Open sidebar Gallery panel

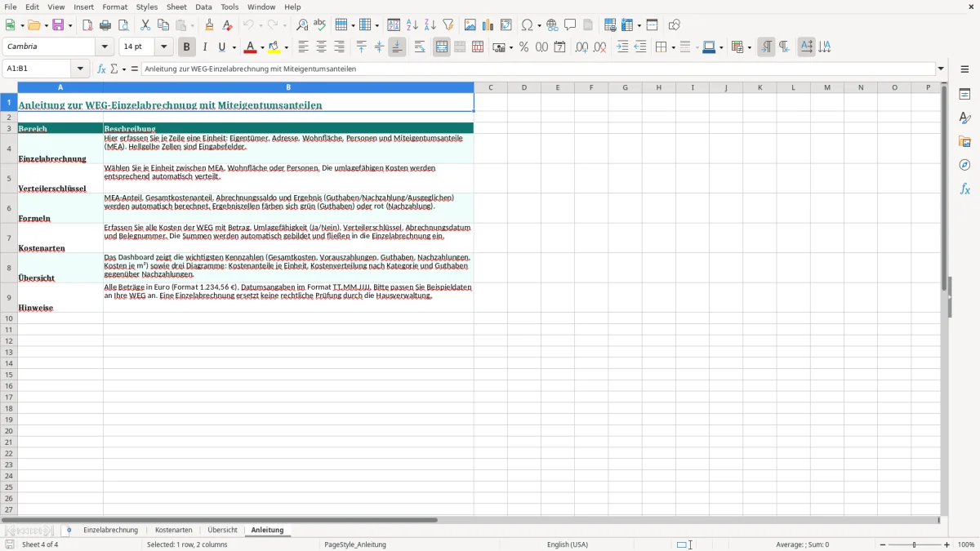point(964,142)
